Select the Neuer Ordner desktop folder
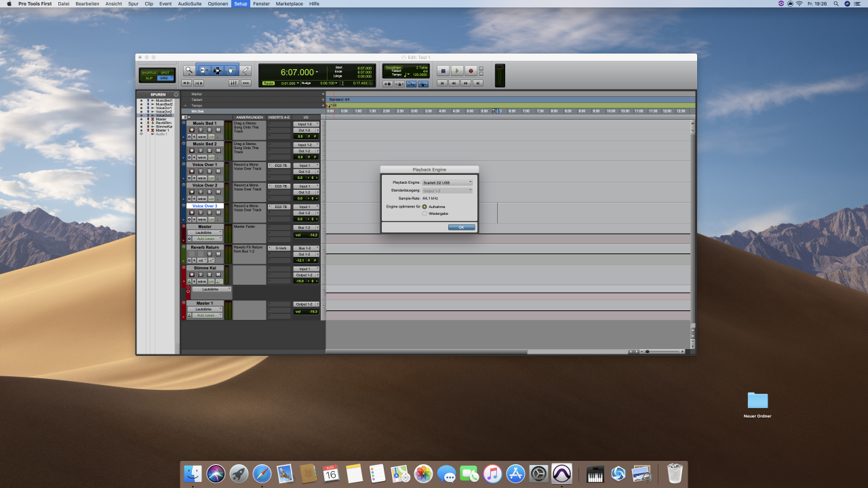The width and height of the screenshot is (868, 488). tap(757, 404)
